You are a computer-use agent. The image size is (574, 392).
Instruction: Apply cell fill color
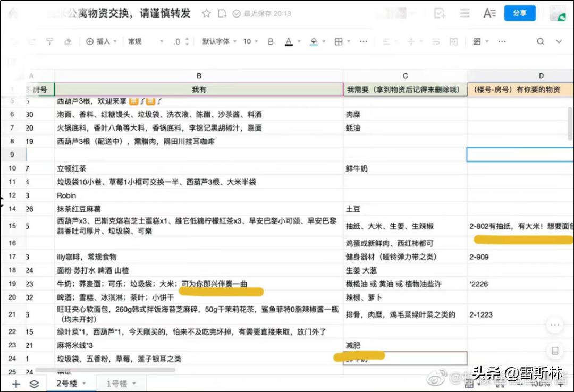[x=314, y=41]
